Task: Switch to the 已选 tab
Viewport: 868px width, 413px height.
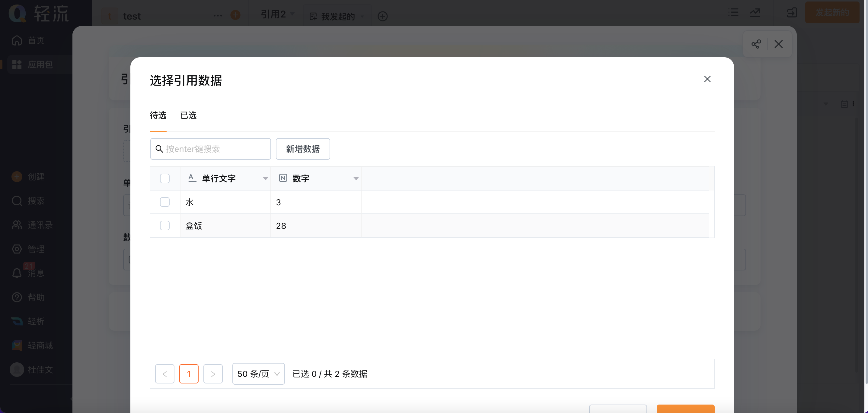Action: 188,115
